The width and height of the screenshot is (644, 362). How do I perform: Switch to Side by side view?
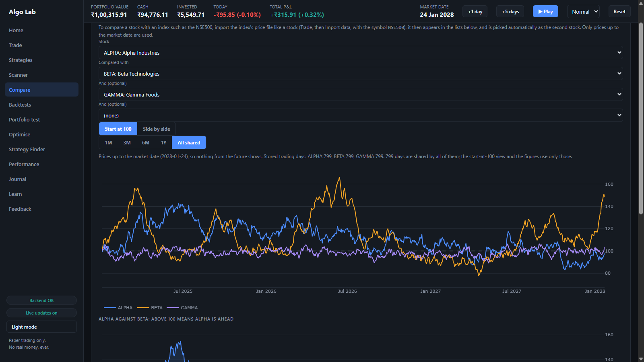point(156,129)
